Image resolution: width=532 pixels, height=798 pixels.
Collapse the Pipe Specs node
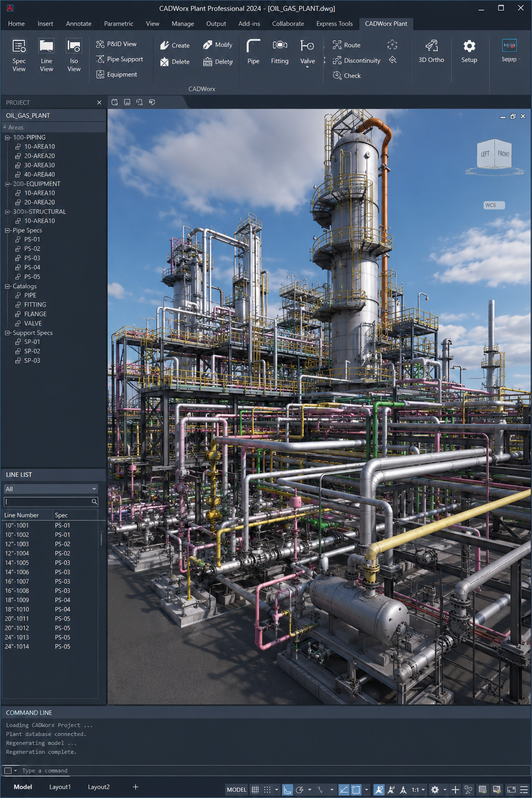7,231
